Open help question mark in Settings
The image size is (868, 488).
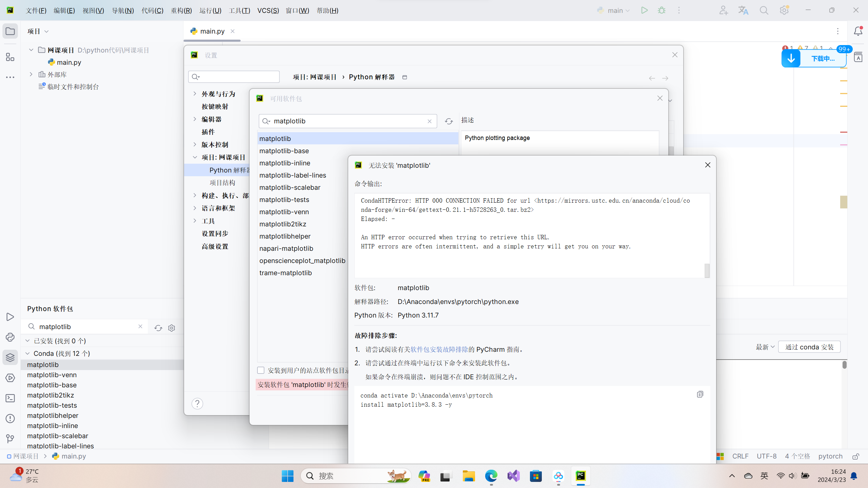[197, 404]
